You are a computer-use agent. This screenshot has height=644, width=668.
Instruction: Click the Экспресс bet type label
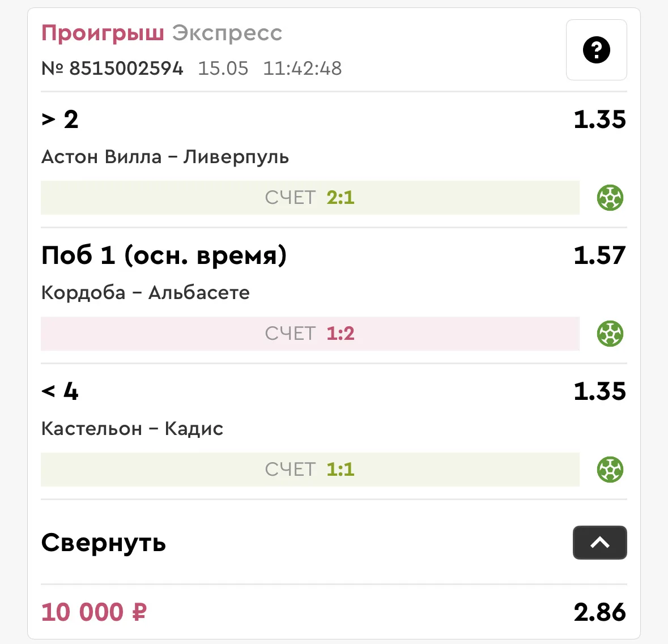tap(227, 33)
